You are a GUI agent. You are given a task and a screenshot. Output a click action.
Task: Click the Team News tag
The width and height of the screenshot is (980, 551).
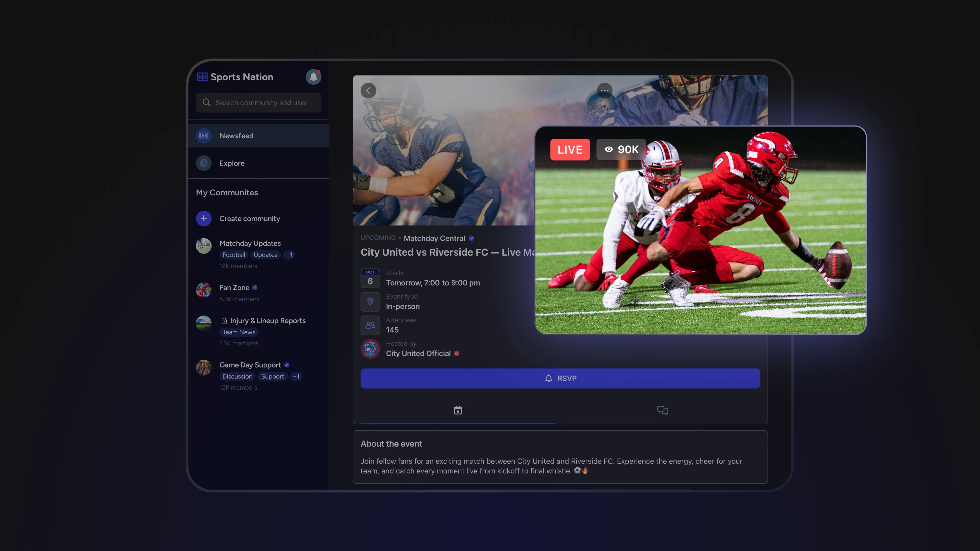click(239, 332)
